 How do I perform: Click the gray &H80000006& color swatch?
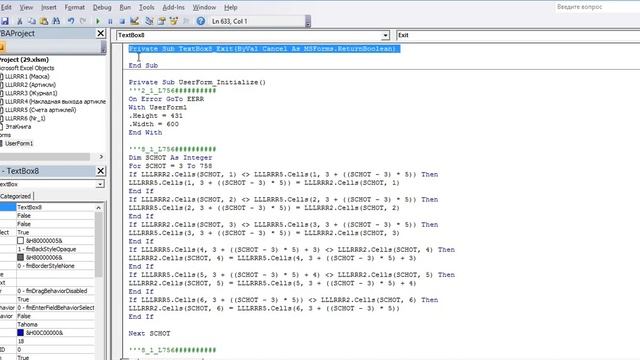(20, 258)
